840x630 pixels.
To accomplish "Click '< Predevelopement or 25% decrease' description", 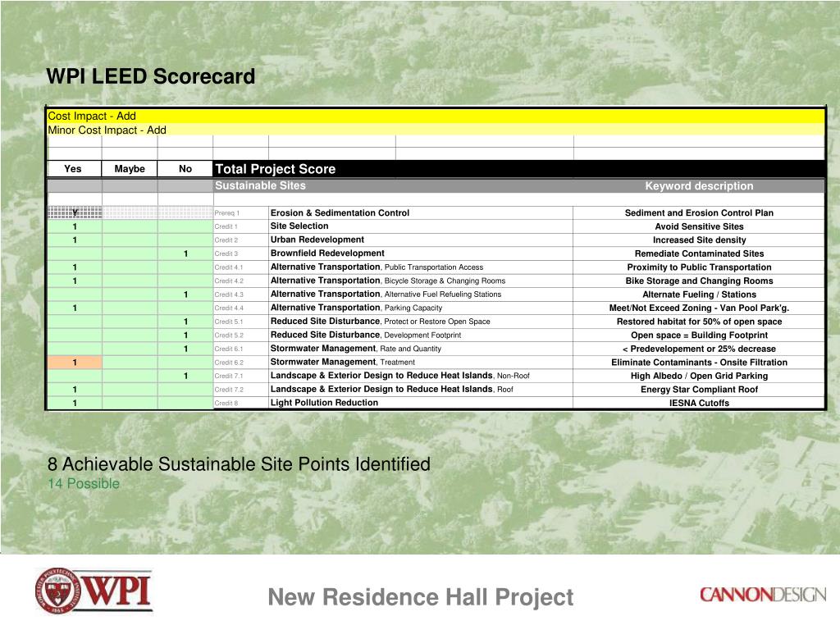I will (699, 349).
